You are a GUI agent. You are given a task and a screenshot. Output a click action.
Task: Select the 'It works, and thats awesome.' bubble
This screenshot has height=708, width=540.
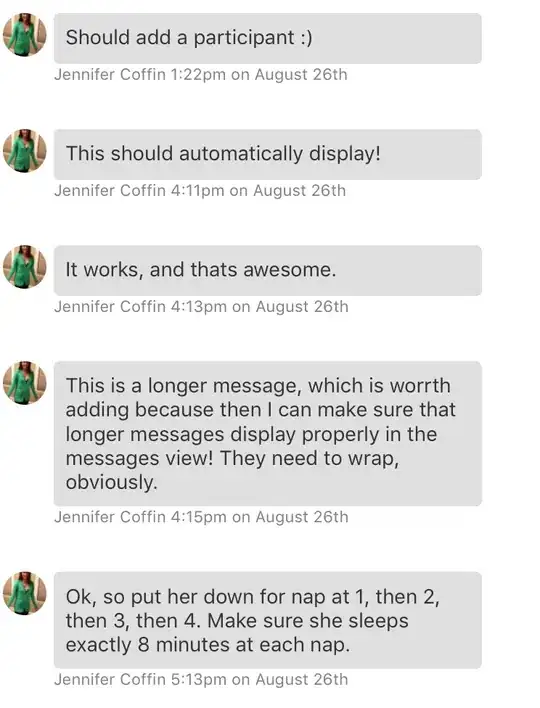pyautogui.click(x=268, y=270)
